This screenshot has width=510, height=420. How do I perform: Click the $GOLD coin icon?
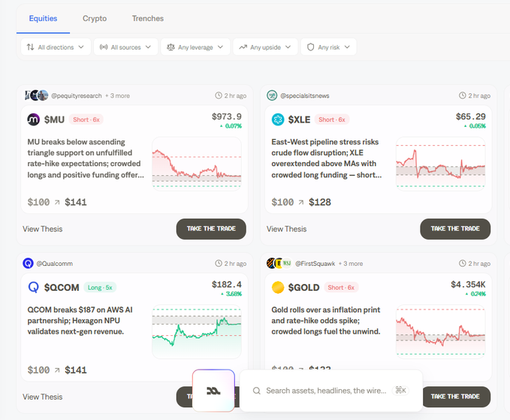tap(278, 288)
